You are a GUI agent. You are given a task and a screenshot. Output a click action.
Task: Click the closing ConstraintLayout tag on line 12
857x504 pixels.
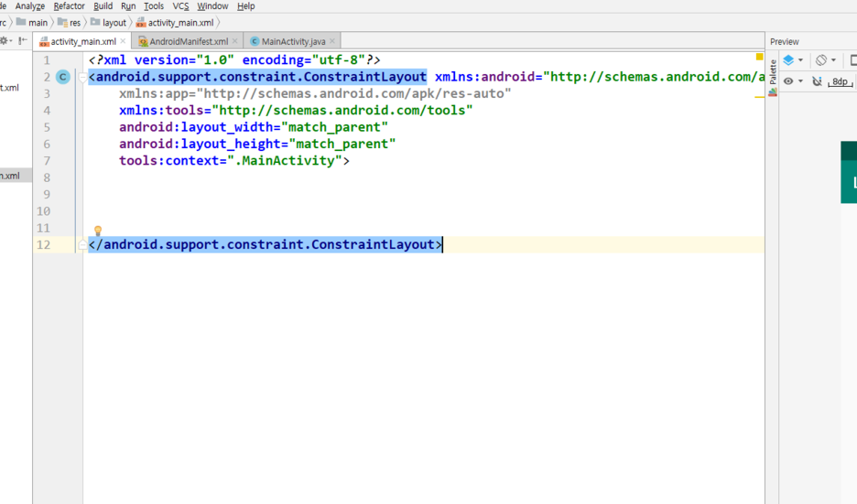(266, 244)
